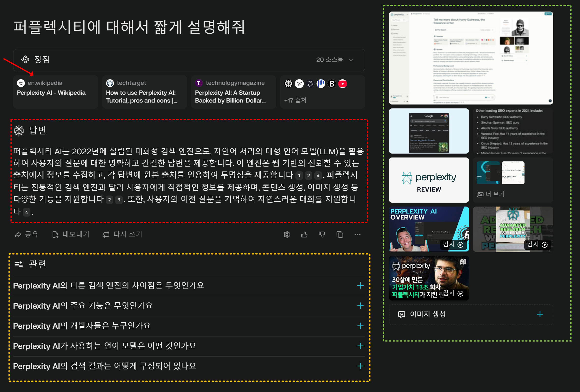
Task: Click the export (내보내기) document icon
Action: point(56,235)
